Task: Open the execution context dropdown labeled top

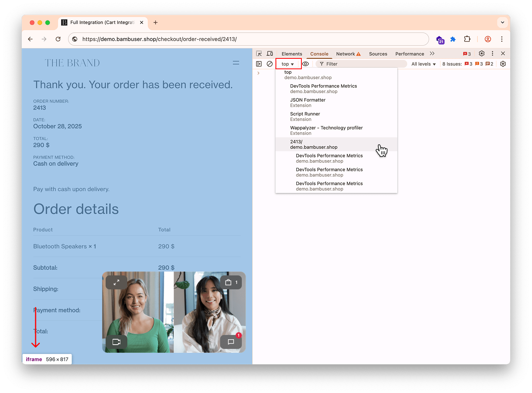Action: pos(288,63)
